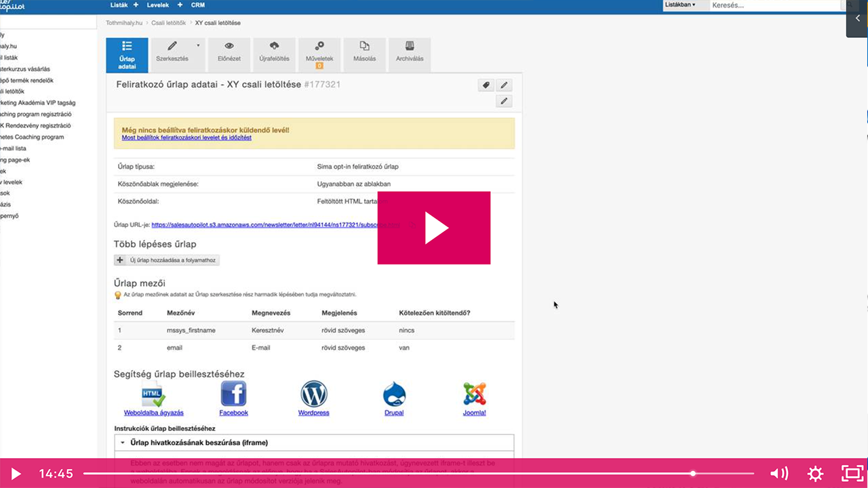Open the Szerkesztés tab
The image size is (868, 488).
pyautogui.click(x=172, y=55)
